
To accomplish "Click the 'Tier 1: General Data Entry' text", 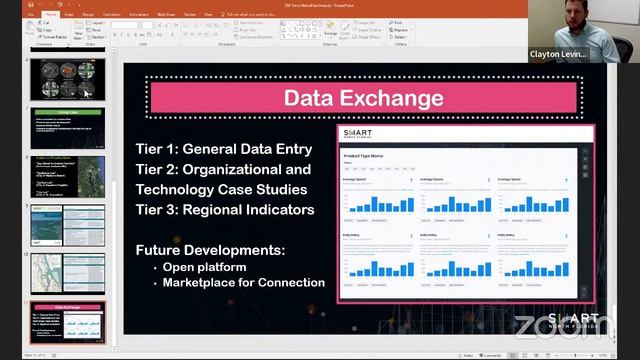I will [224, 149].
